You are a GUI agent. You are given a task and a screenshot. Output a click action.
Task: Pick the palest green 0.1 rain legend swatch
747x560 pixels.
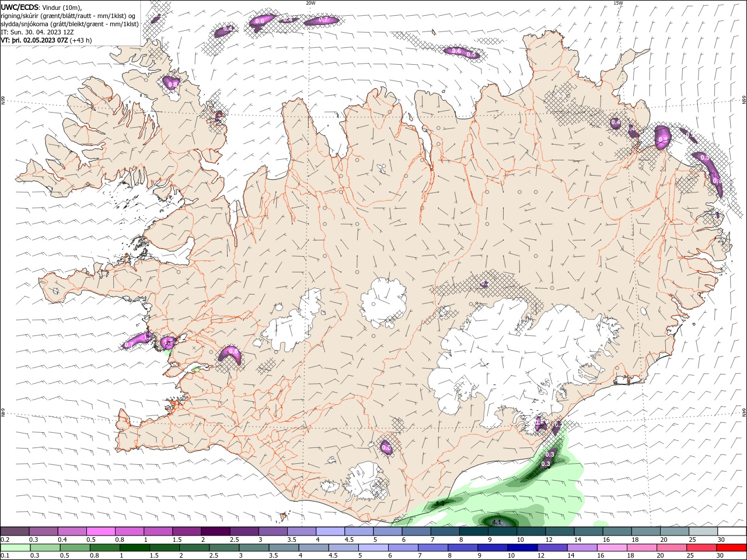[x=15, y=548]
